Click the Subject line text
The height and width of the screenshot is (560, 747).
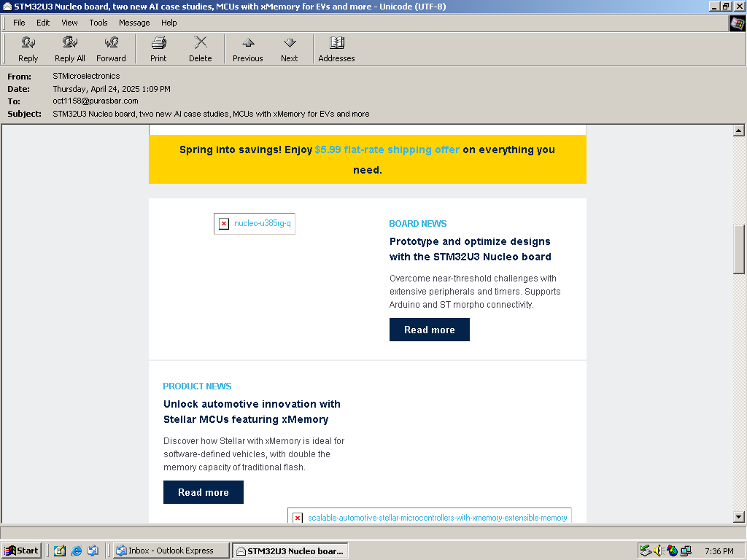[x=211, y=114]
